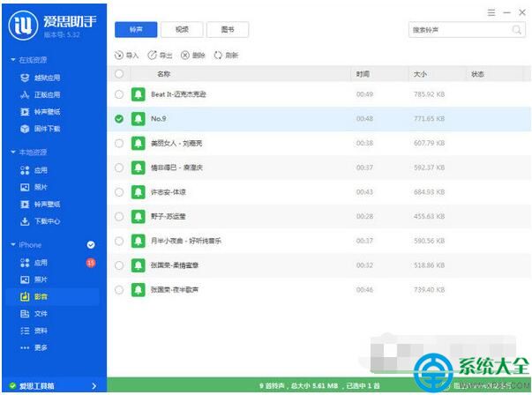Open 文件 under the iPhone section
The height and width of the screenshot is (395, 532).
pyautogui.click(x=34, y=314)
